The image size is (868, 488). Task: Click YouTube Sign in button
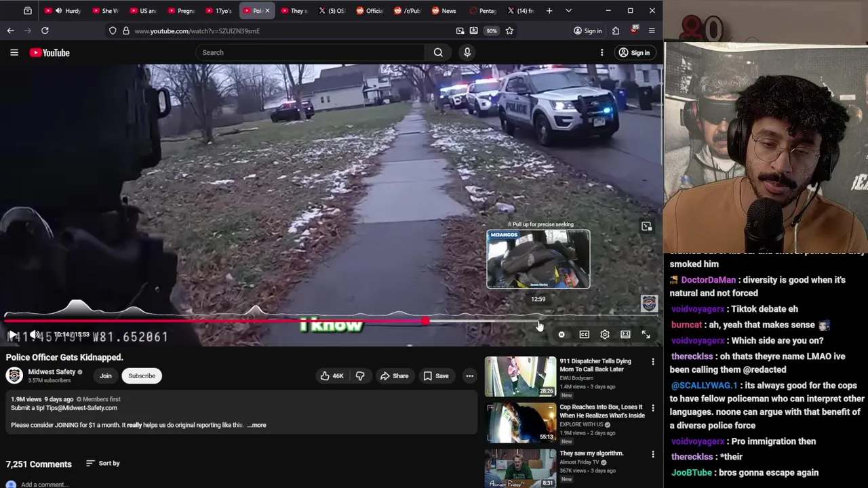(635, 52)
